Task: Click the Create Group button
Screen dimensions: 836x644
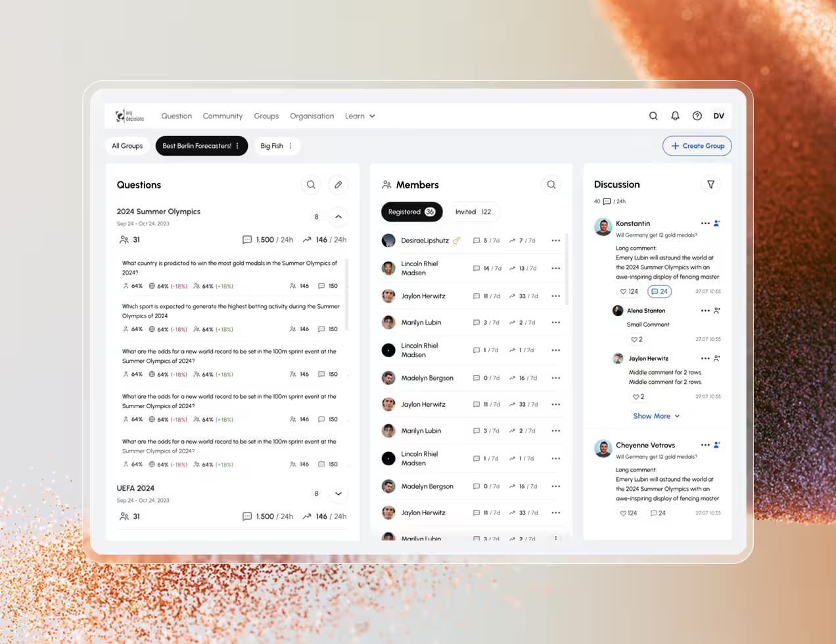Action: click(697, 146)
